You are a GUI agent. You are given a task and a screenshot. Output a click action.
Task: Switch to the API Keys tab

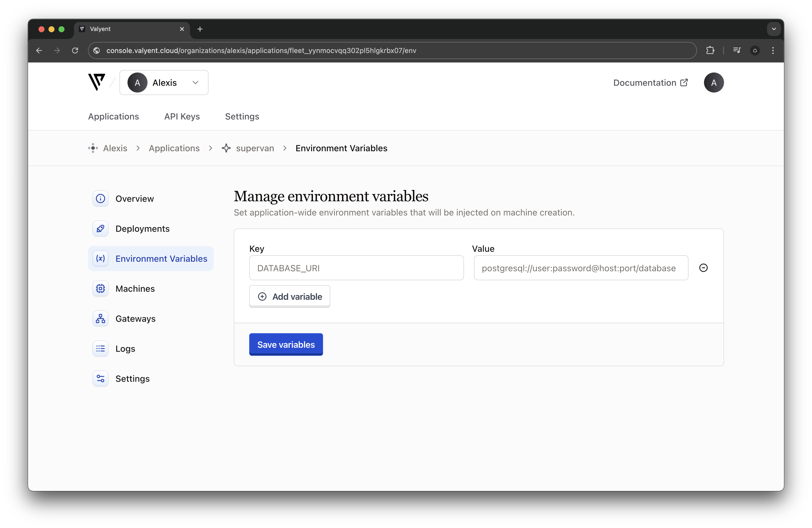pyautogui.click(x=182, y=117)
